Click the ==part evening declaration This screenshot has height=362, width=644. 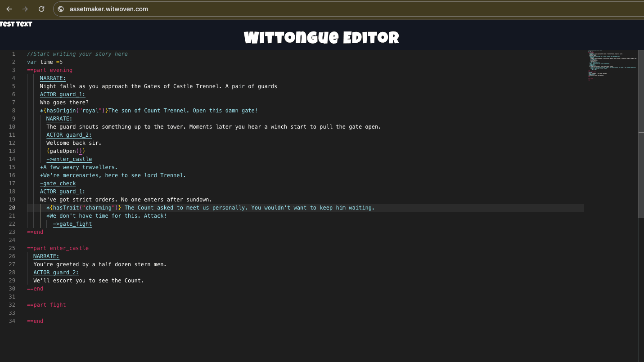pos(50,70)
